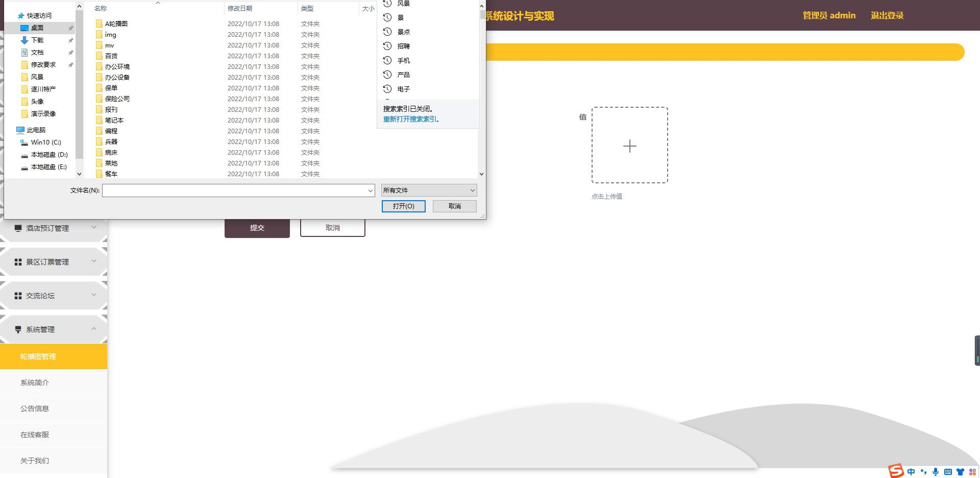The image size is (980, 478).
Task: Click the folder icon of img
Action: 99,34
